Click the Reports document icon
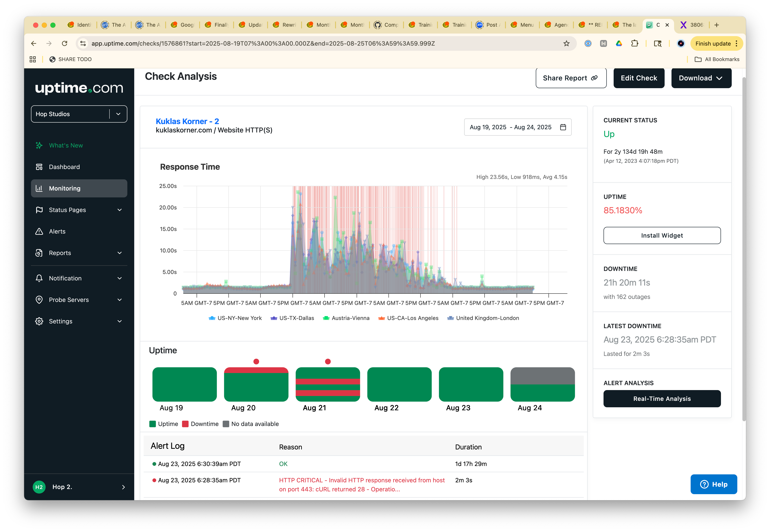The width and height of the screenshot is (770, 532). pyautogui.click(x=39, y=253)
